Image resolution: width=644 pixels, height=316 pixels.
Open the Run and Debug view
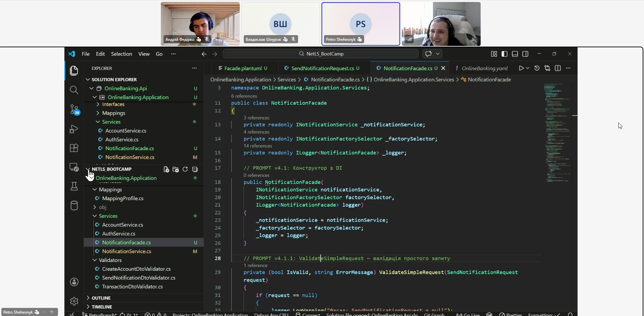pos(74,129)
